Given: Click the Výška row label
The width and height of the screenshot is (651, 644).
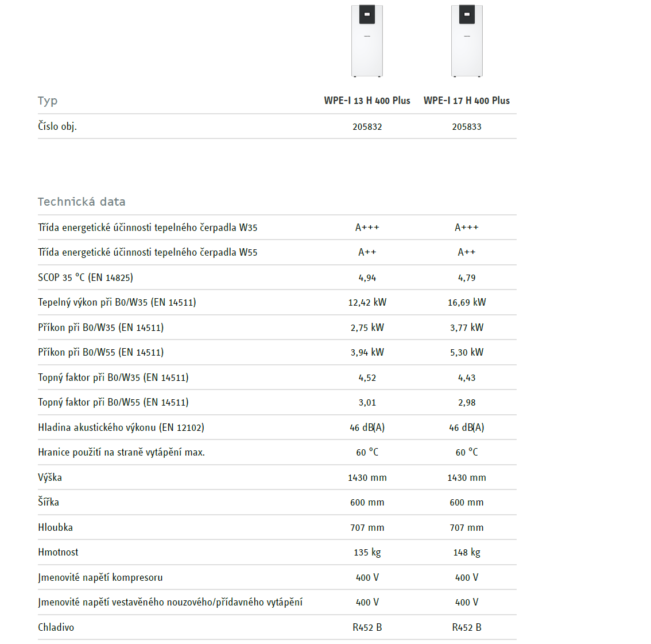Looking at the screenshot, I should click(x=50, y=477).
